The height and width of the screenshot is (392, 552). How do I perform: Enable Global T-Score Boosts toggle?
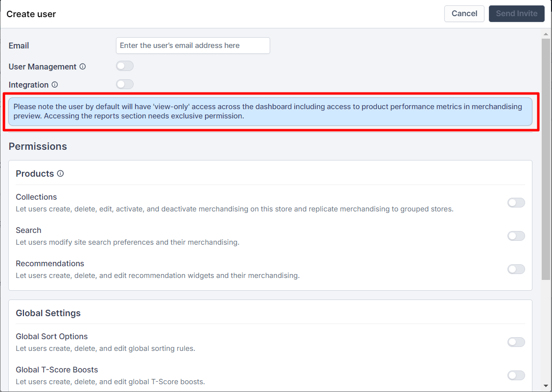516,375
